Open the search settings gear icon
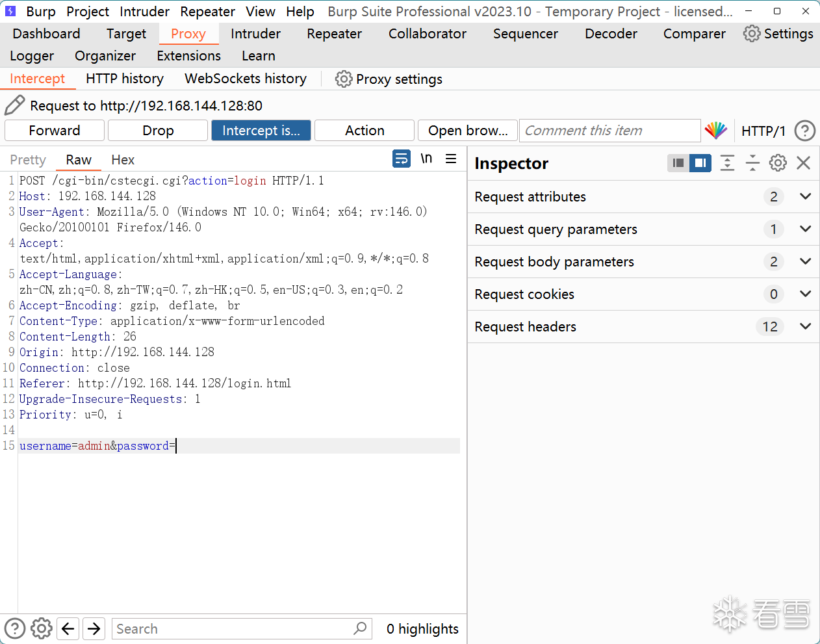The image size is (820, 644). click(x=42, y=628)
